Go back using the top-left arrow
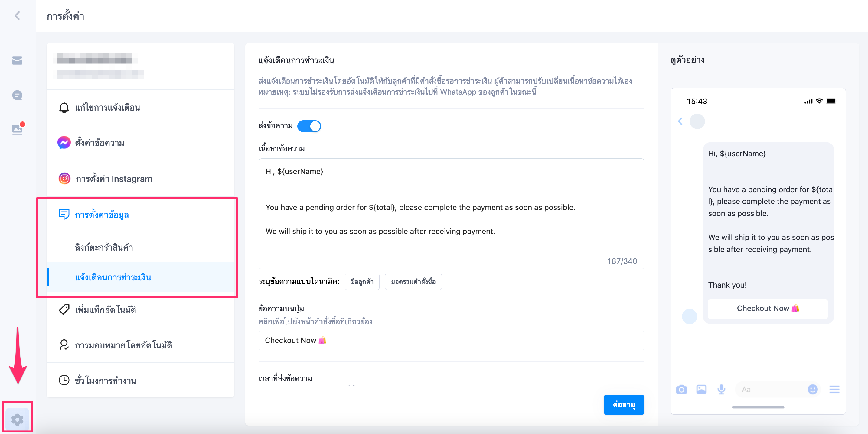This screenshot has height=434, width=868. (x=18, y=16)
